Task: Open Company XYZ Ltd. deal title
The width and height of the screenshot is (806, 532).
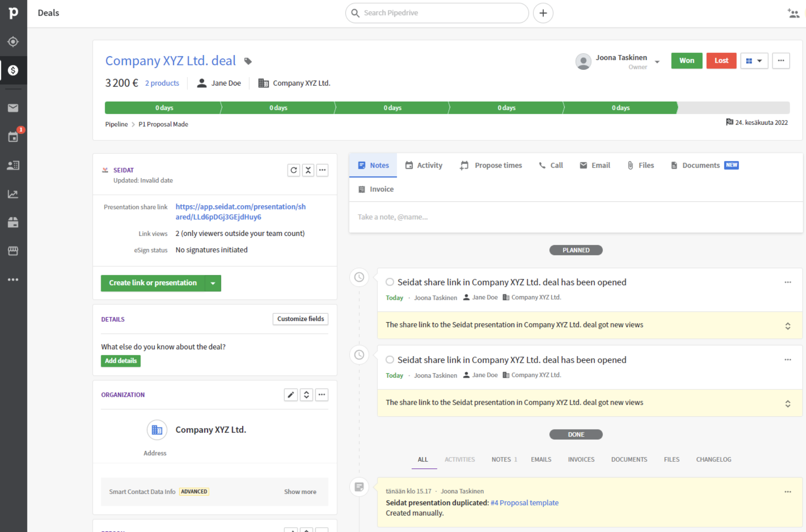Action: [171, 61]
